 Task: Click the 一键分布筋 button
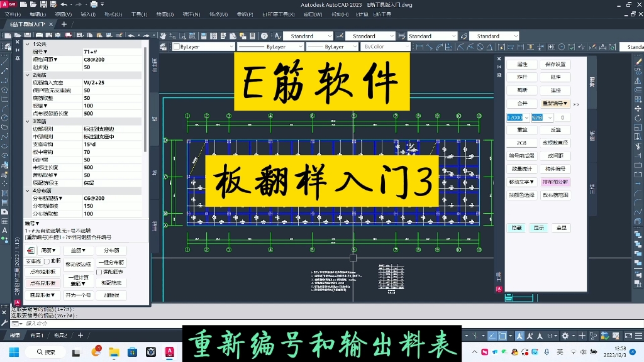[x=111, y=262]
